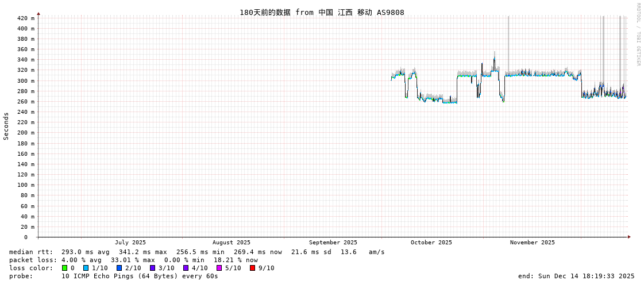Click the light blue 1/10 loss swatch
Image resolution: width=644 pixels, height=284 pixels.
[86, 268]
